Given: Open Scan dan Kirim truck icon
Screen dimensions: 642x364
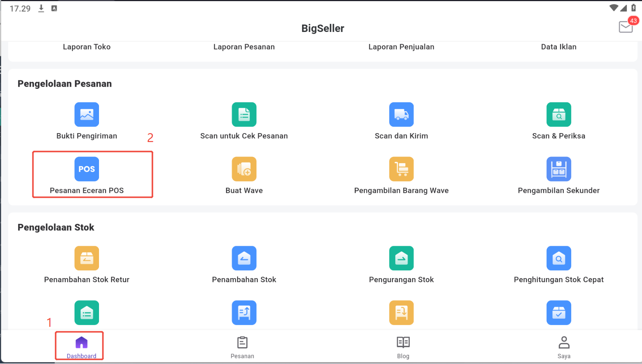Looking at the screenshot, I should pos(401,115).
